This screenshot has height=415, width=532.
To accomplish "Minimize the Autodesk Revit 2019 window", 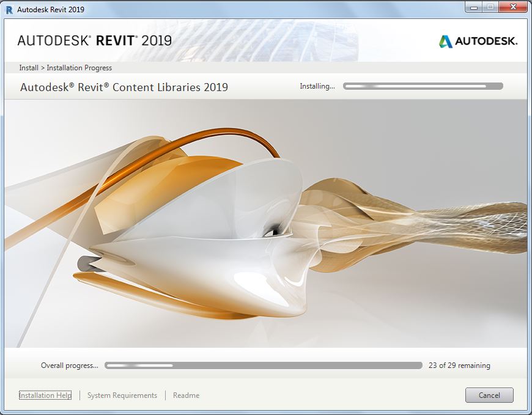I will [474, 7].
